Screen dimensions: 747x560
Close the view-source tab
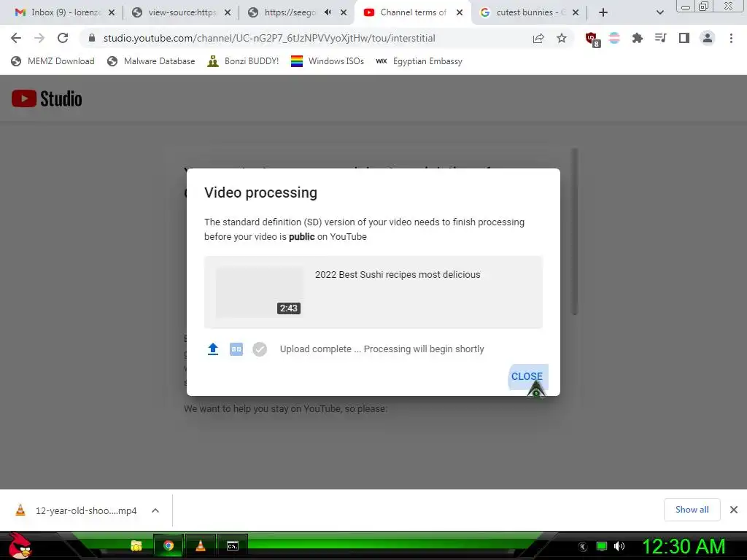pos(228,12)
